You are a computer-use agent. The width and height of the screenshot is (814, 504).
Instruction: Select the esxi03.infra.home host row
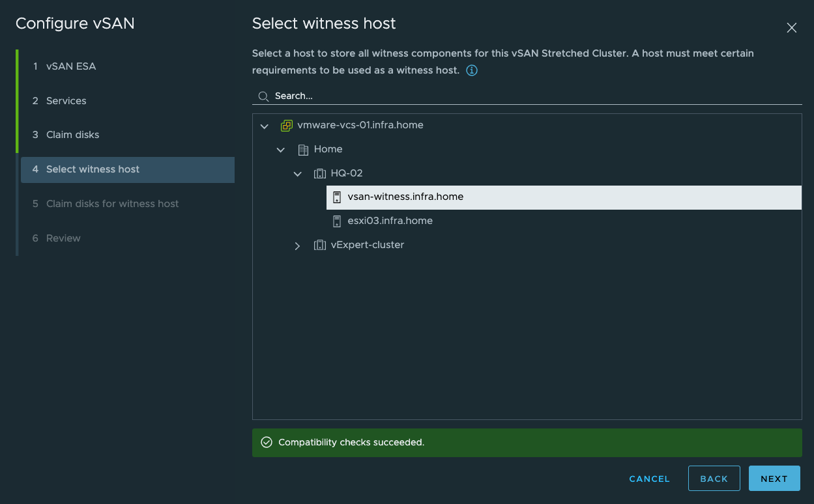[x=390, y=221]
